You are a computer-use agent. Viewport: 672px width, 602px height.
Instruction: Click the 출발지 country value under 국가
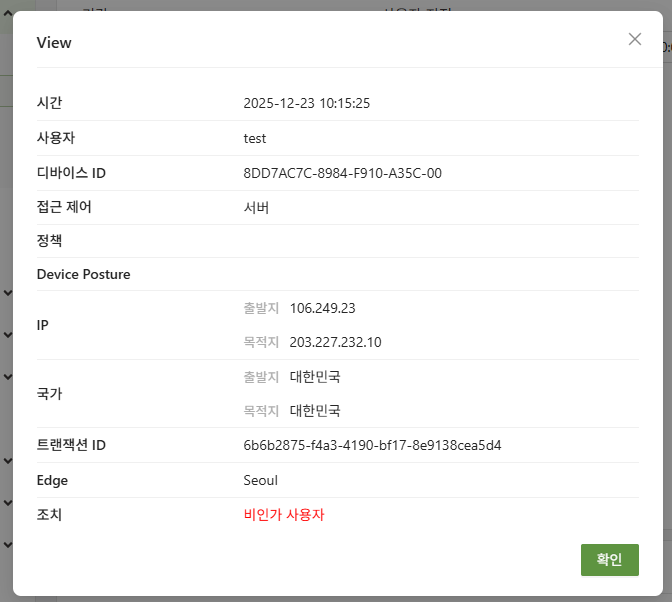click(315, 377)
